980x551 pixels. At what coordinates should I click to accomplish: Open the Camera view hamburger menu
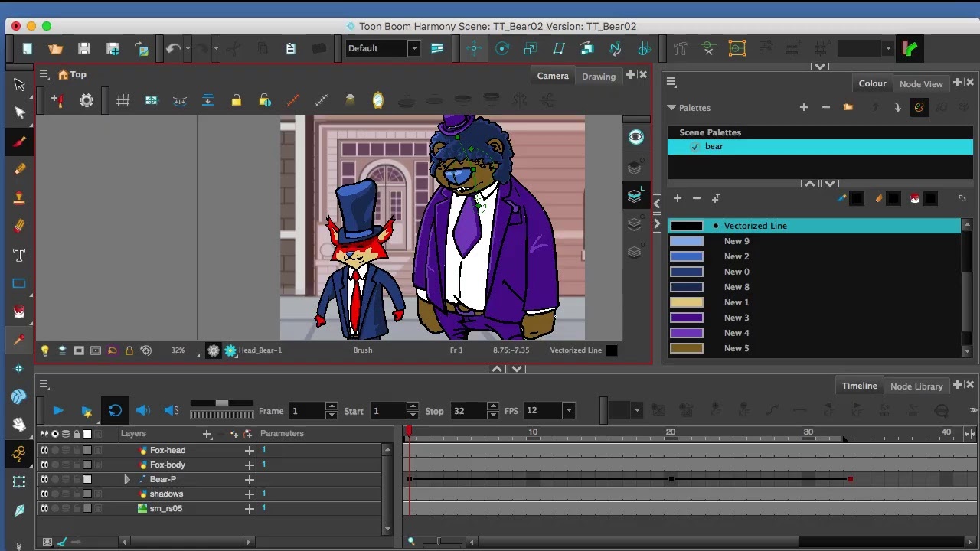44,74
